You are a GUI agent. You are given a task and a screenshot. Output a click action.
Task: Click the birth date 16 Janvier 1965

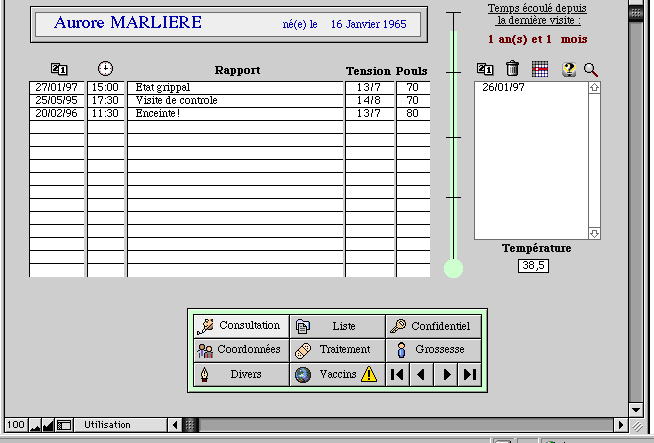(x=369, y=24)
